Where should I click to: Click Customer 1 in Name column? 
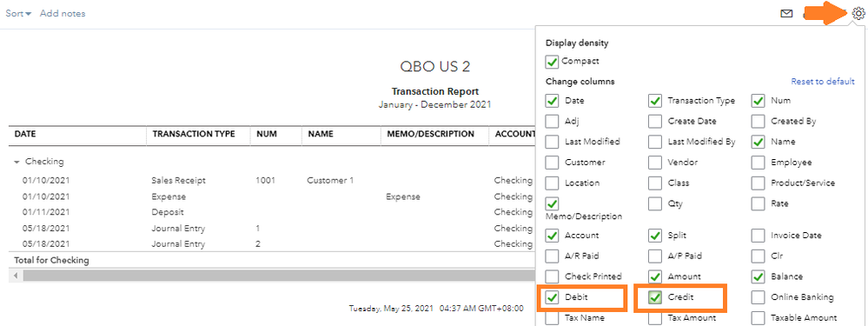(x=330, y=181)
